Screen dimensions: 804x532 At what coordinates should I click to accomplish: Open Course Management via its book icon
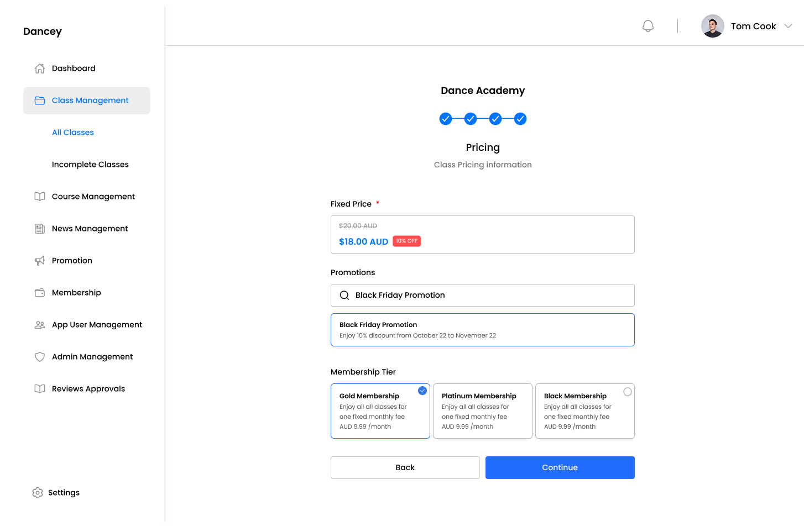coord(39,196)
